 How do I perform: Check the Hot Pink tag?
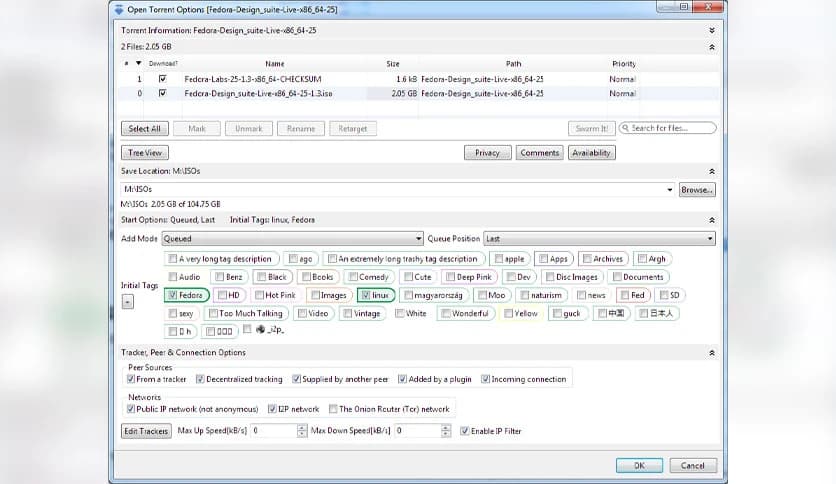(259, 295)
